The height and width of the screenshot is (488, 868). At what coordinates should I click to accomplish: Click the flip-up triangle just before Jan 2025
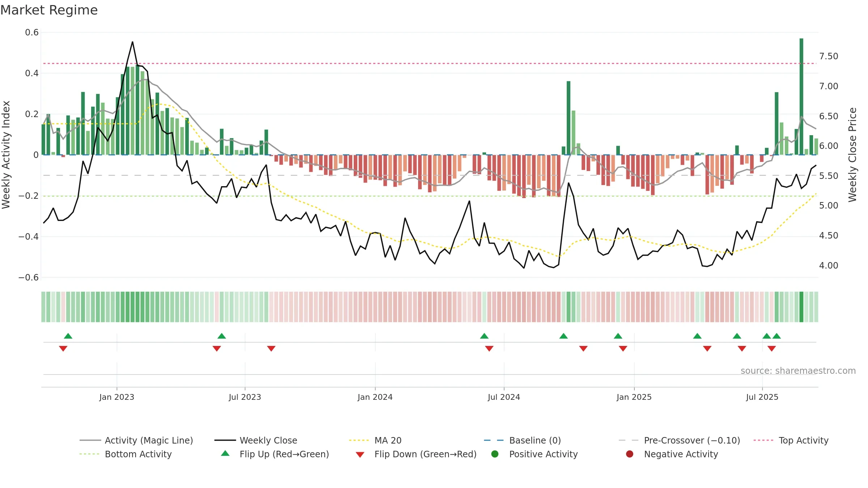coord(618,336)
